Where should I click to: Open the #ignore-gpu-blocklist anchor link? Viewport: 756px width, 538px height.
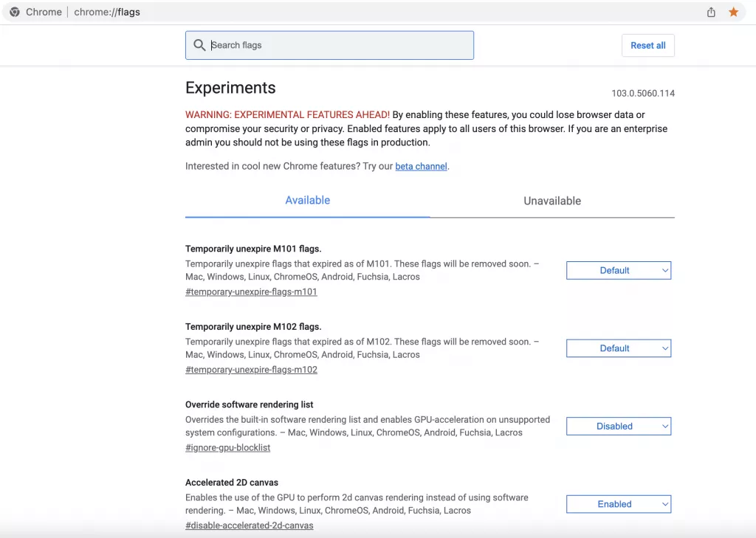tap(227, 448)
